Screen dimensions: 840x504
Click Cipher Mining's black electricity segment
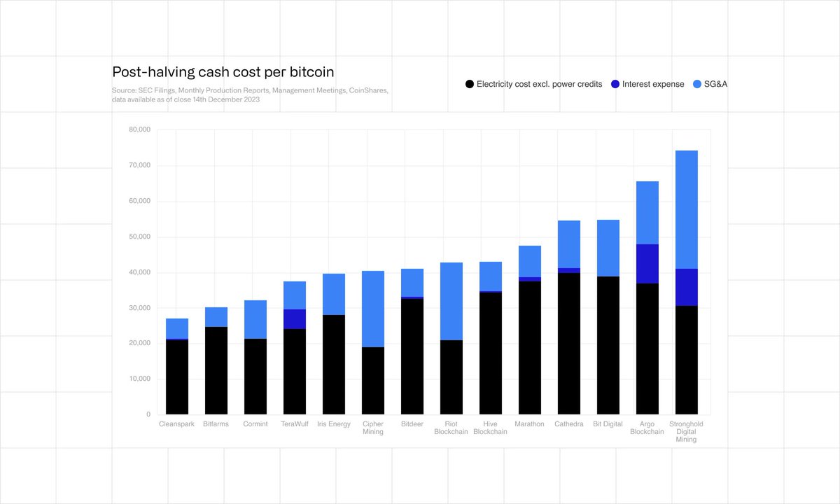click(x=373, y=381)
